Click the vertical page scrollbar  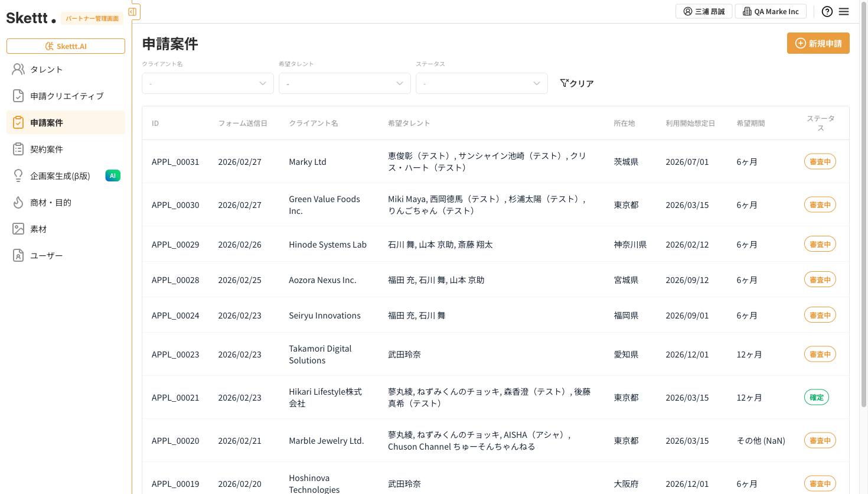pyautogui.click(x=863, y=207)
